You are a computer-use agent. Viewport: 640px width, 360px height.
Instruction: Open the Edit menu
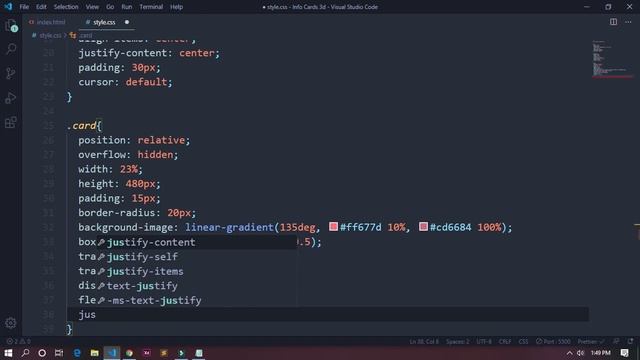(x=41, y=7)
